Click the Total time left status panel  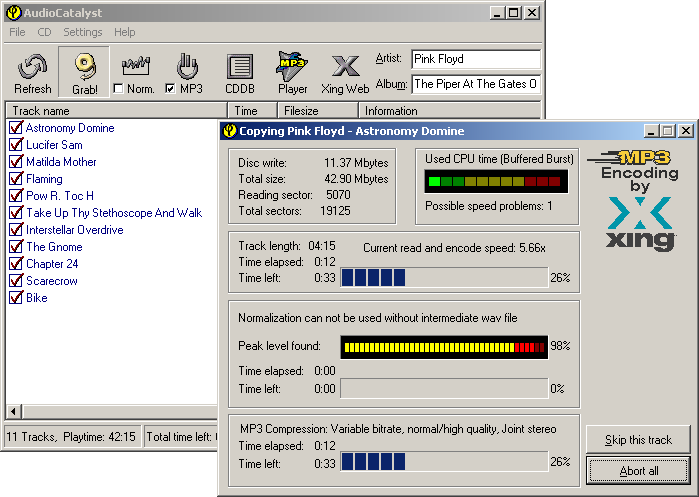pos(182,437)
